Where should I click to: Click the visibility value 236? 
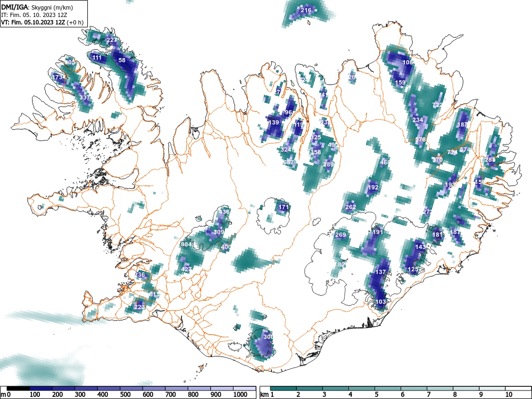point(140,275)
